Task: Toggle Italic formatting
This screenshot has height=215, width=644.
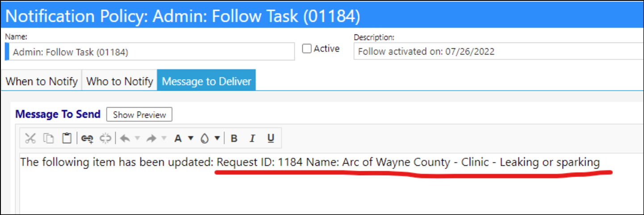Action: [x=252, y=139]
